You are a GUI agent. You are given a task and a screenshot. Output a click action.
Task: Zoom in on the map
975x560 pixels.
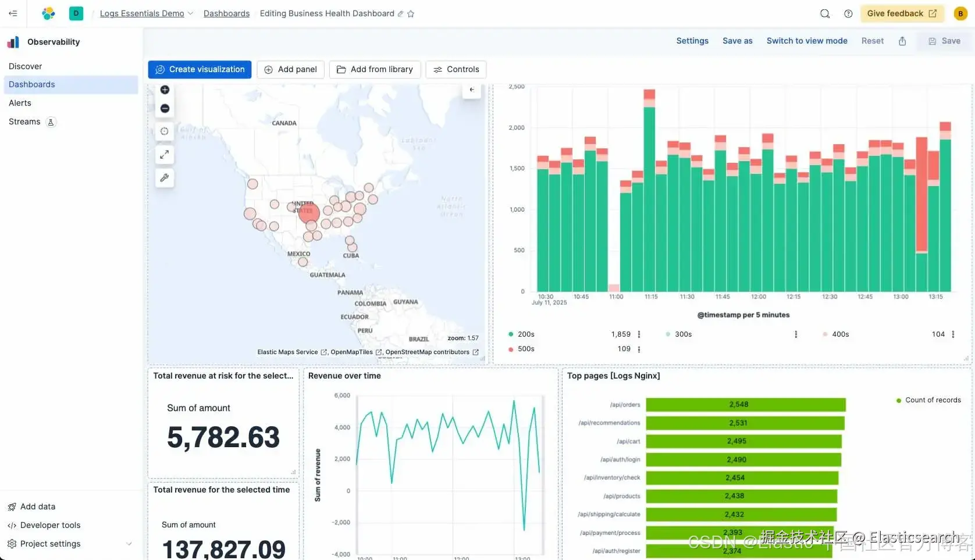click(x=165, y=90)
